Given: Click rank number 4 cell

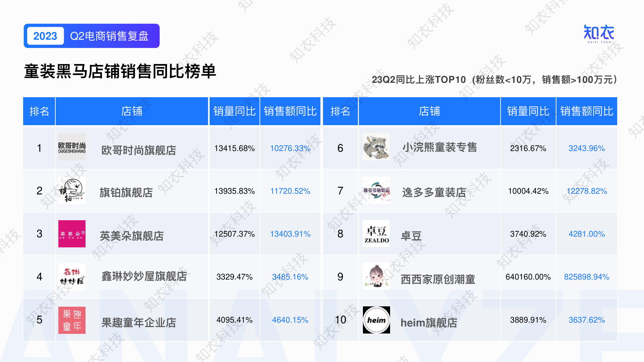Looking at the screenshot, I should click(x=39, y=277).
